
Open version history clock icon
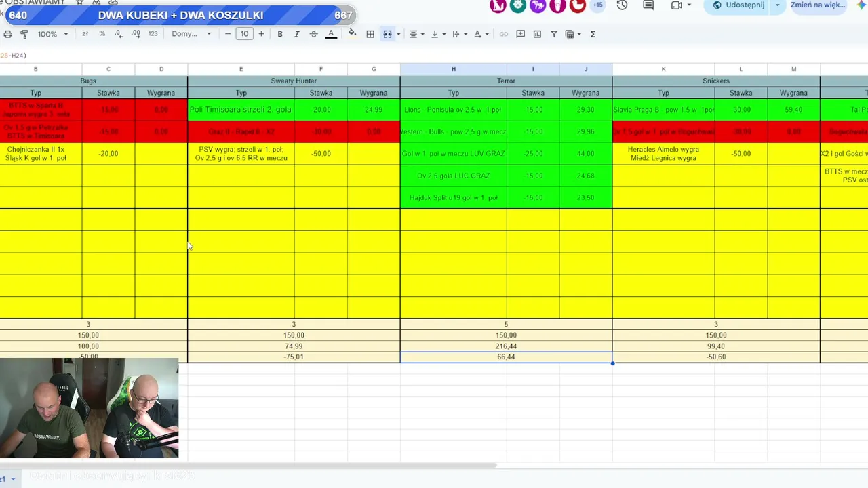coord(622,5)
